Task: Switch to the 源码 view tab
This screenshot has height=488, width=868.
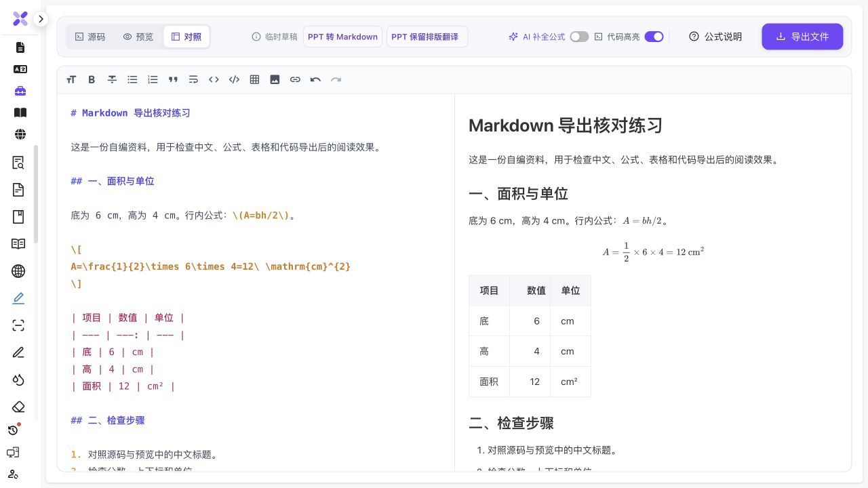Action: [x=90, y=37]
